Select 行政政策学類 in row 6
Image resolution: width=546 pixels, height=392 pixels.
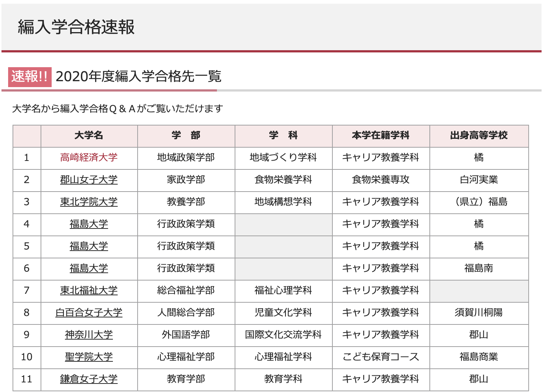186,268
